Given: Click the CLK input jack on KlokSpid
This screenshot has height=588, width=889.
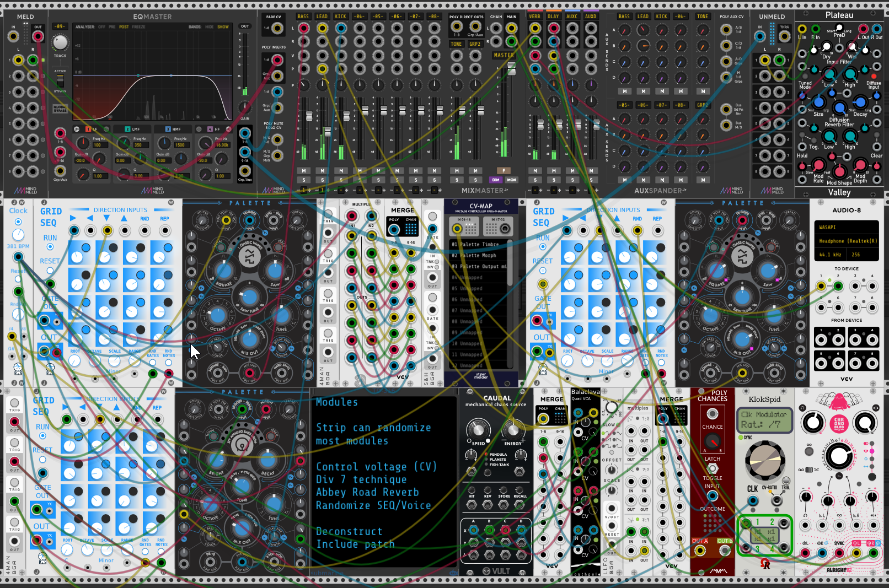Looking at the screenshot, I should (753, 500).
